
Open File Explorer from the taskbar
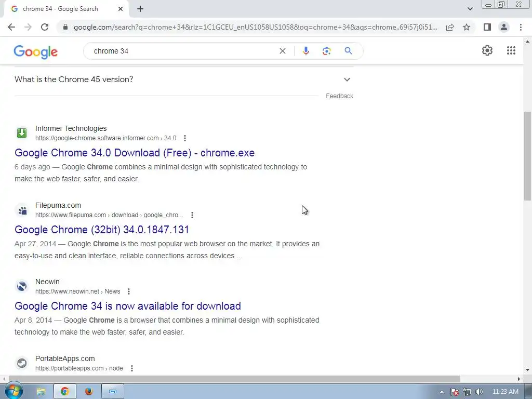pos(41,392)
